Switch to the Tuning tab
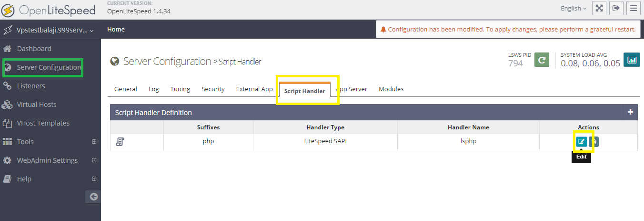Screen dimensions: 644x221 point(180,89)
